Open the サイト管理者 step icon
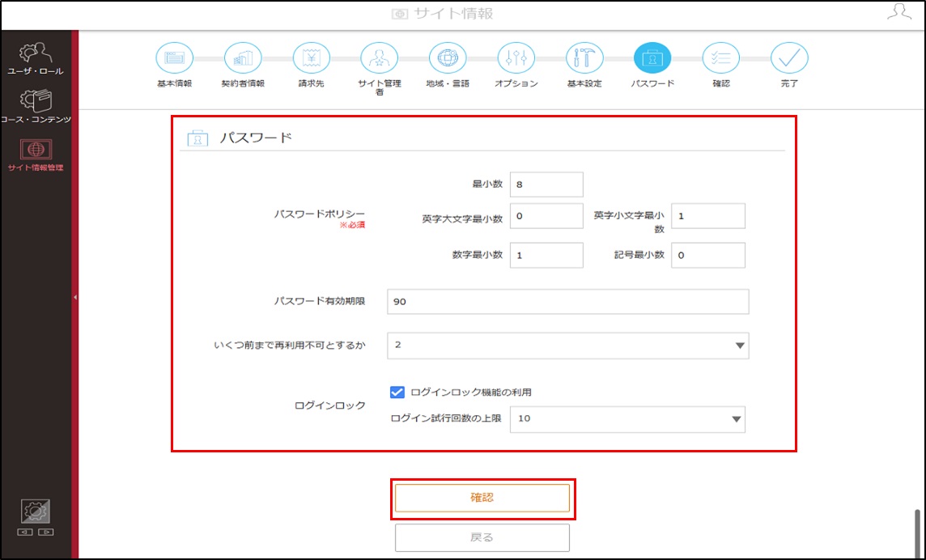 (379, 58)
